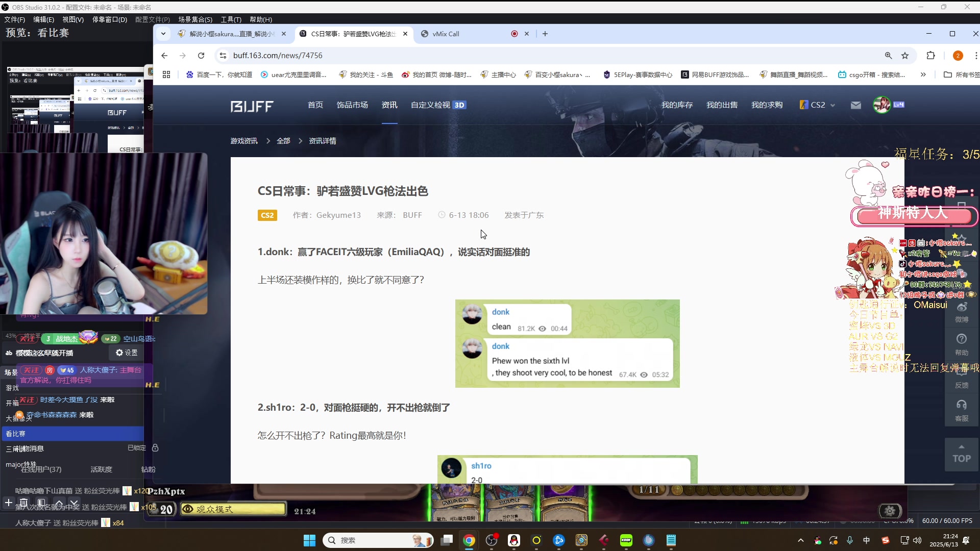Remove selected scene with trash icon
Screen dimensions: 980x551
(24, 503)
